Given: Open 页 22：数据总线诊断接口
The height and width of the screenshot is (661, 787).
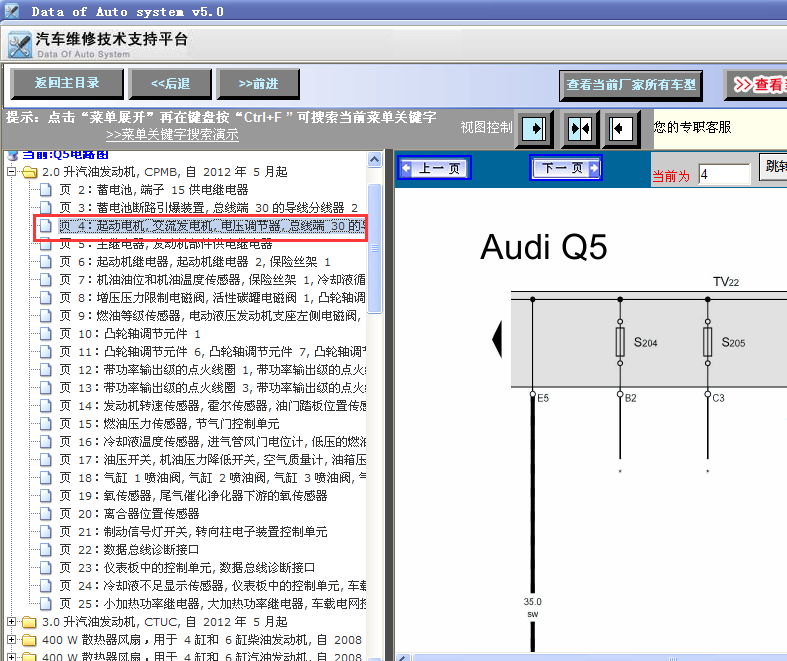Looking at the screenshot, I should [x=129, y=550].
